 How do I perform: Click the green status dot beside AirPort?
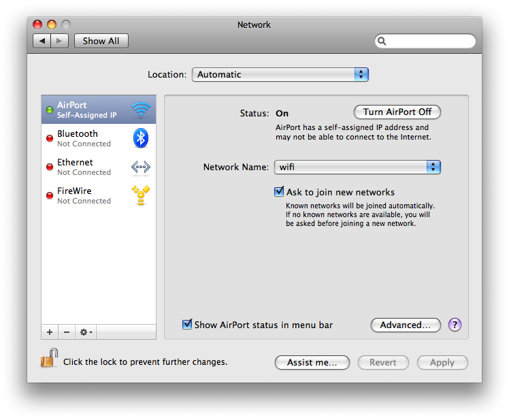[50, 110]
